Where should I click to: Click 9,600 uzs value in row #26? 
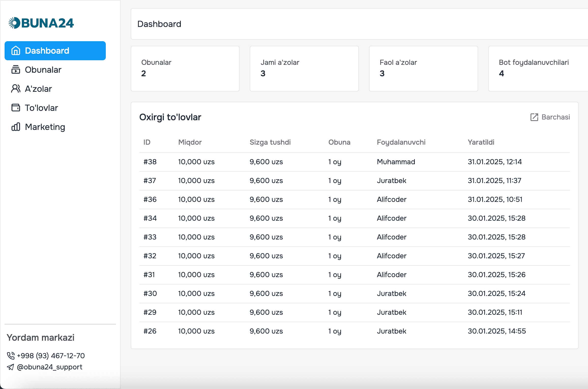click(x=266, y=331)
